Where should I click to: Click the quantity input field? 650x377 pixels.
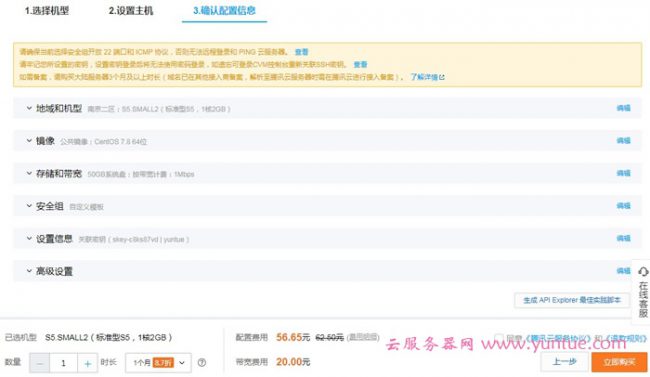click(63, 363)
